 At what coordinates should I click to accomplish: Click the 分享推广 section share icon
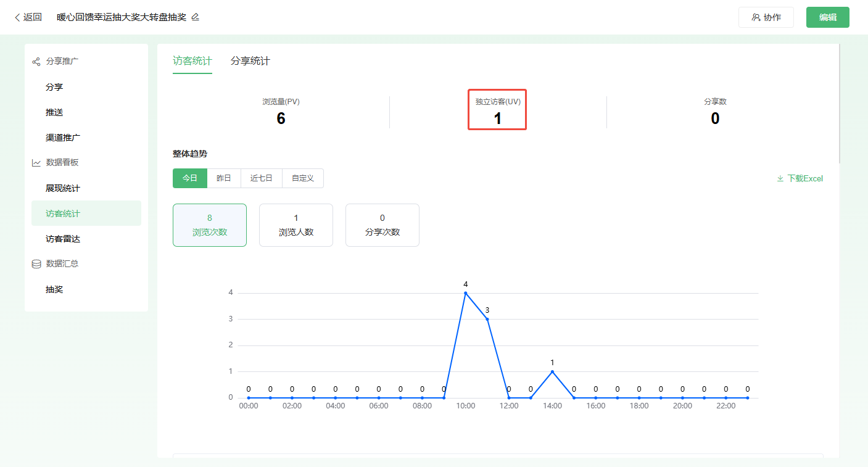[36, 62]
